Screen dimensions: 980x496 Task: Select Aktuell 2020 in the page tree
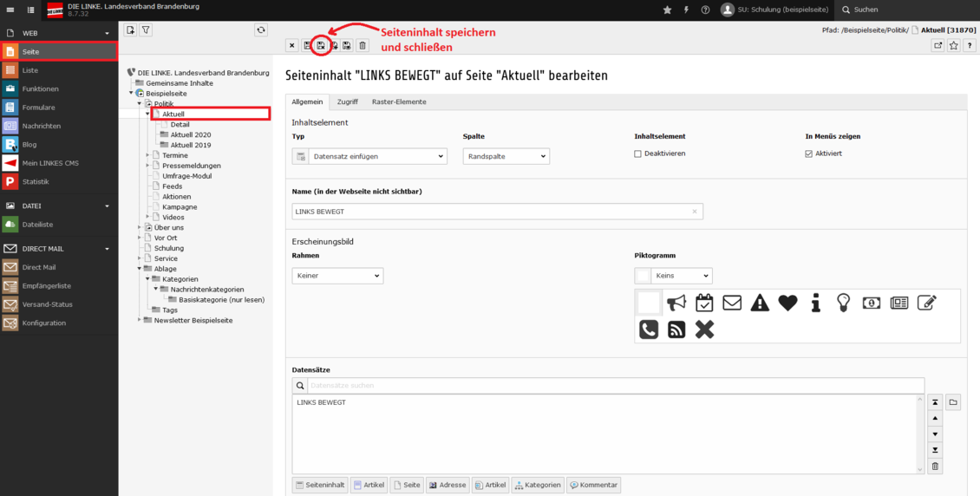(x=191, y=134)
